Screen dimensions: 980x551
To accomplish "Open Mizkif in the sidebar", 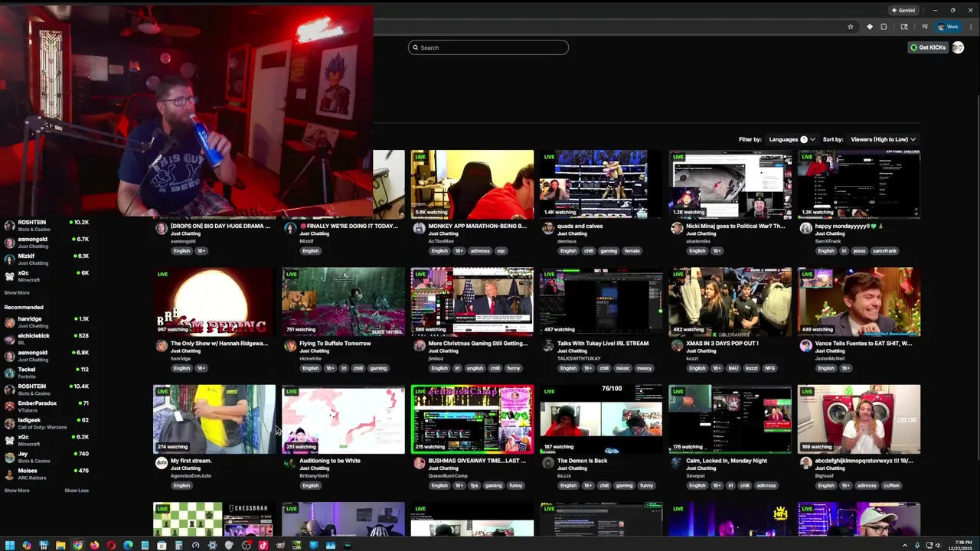I will coord(46,259).
